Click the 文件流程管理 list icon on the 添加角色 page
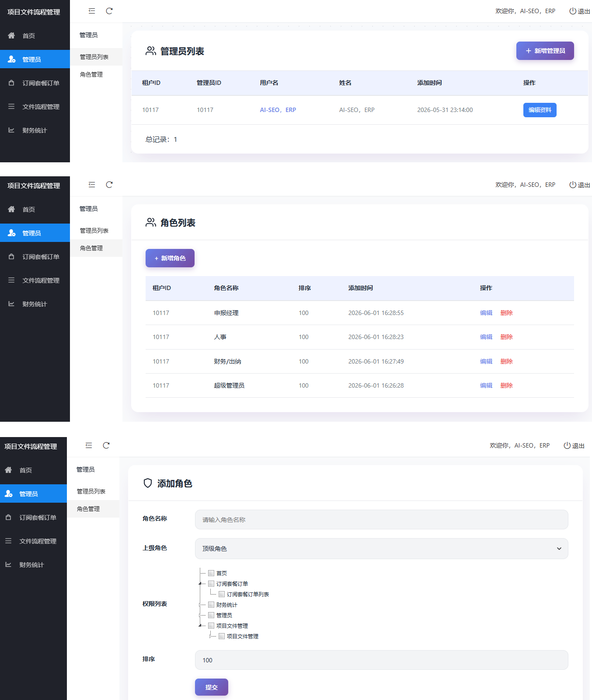This screenshot has height=700, width=592. 8,541
